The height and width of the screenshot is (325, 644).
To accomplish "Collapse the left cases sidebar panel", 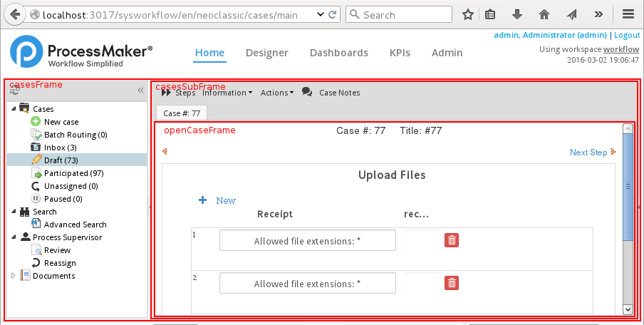I will 140,91.
